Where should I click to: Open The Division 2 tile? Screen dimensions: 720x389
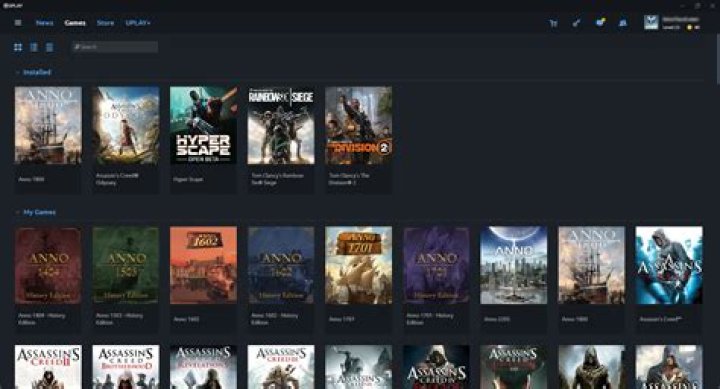click(359, 140)
